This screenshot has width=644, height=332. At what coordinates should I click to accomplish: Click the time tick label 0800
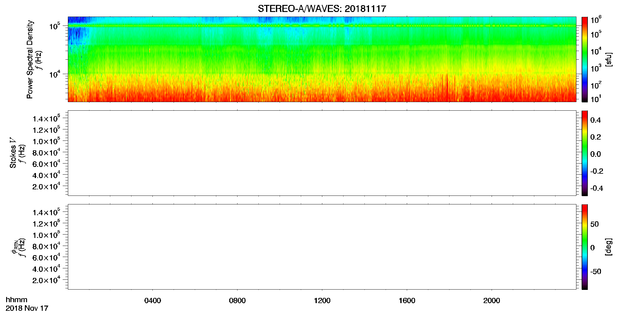tap(237, 301)
